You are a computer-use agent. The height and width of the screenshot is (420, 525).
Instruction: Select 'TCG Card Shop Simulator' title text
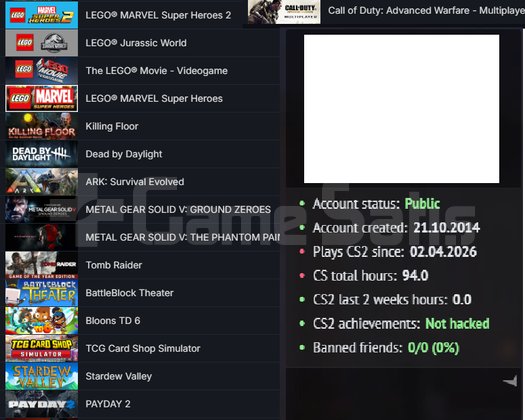pyautogui.click(x=143, y=349)
